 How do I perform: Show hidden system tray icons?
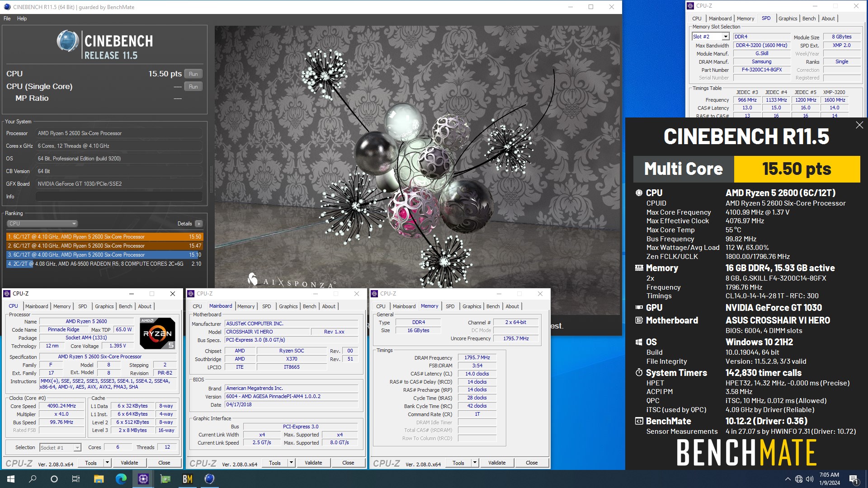pos(788,479)
